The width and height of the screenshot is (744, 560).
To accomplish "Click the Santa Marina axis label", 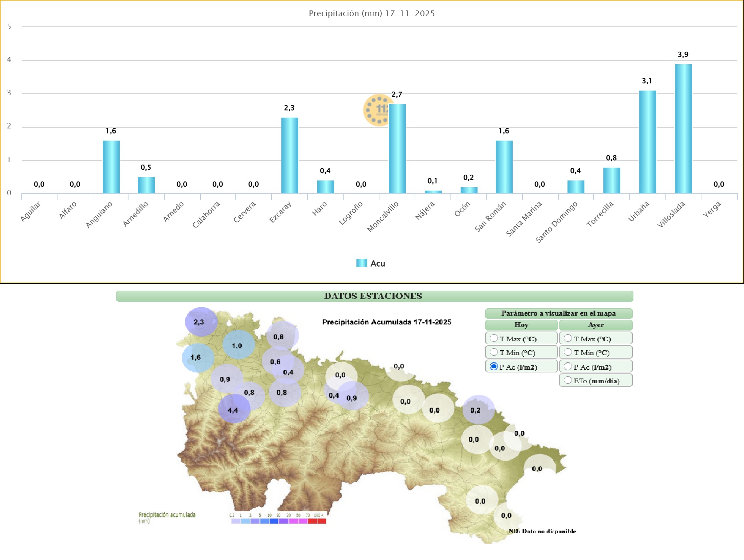I will click(524, 219).
